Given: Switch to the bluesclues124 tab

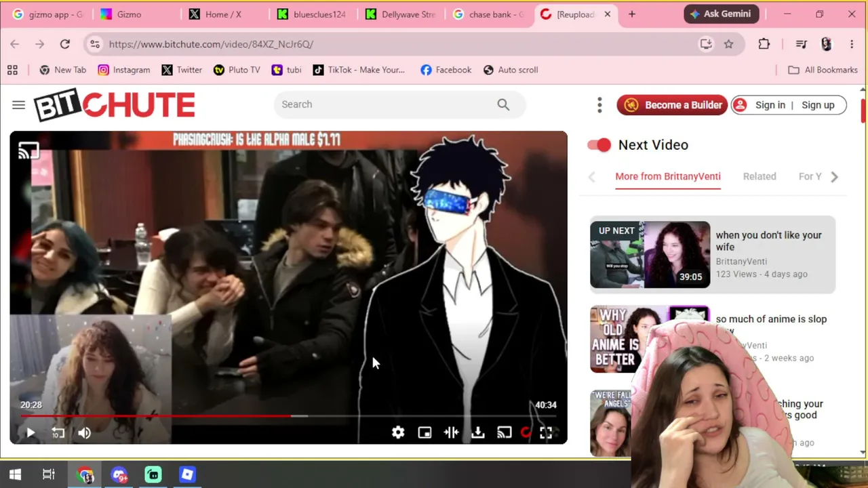Looking at the screenshot, I should pos(312,14).
